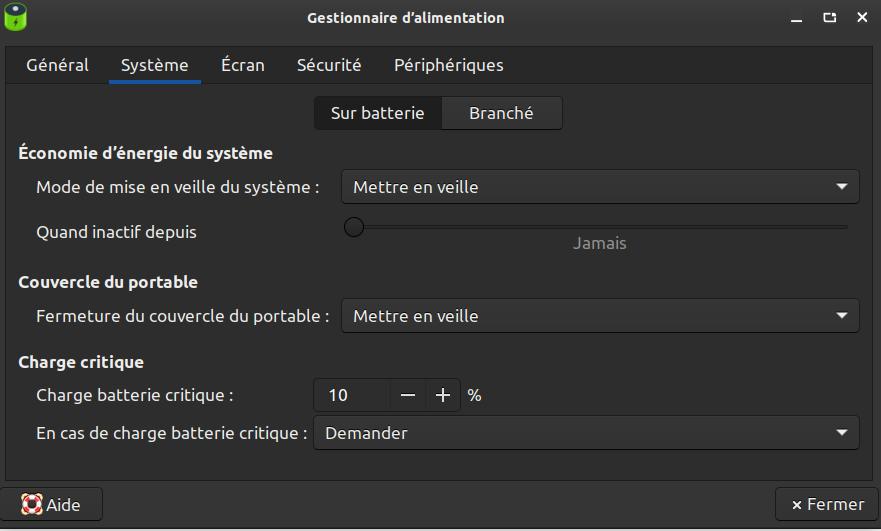
Task: Close window using the title bar X
Action: click(x=862, y=18)
